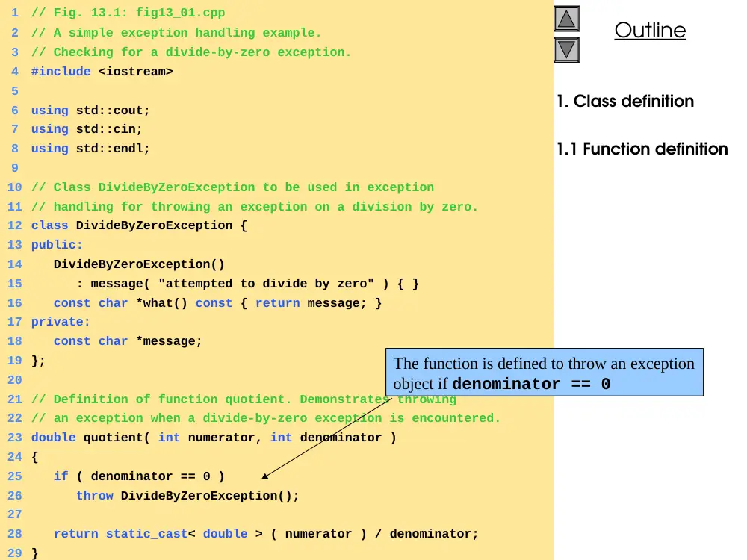The image size is (747, 560).
Task: Click line number 23 in the gutter
Action: 15,437
